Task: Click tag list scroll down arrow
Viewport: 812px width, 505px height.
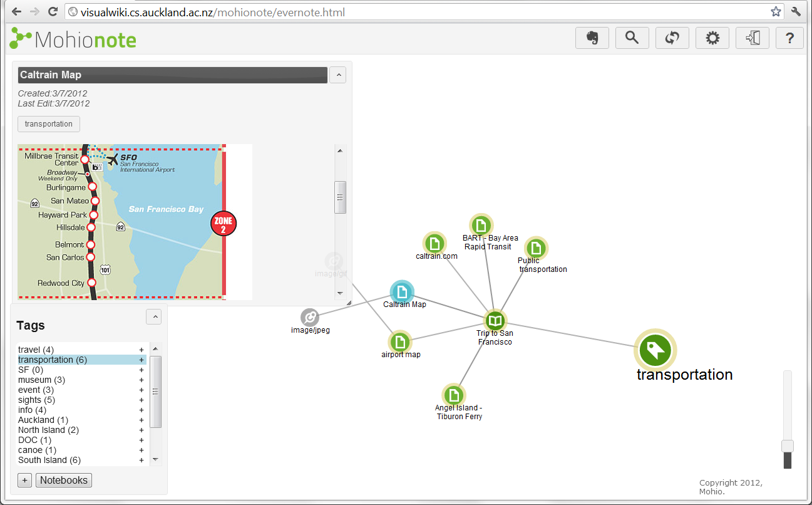Action: (x=156, y=460)
